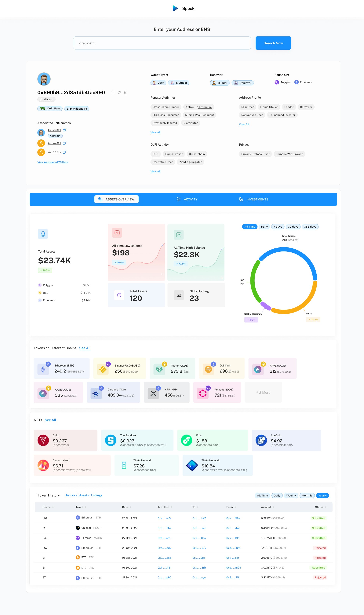Click See All next to Tokens on Different Chains
The image size is (364, 615).
pos(85,348)
